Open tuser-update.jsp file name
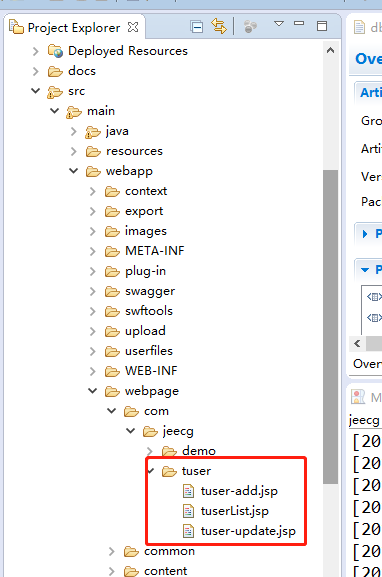This screenshot has width=382, height=577. tap(248, 531)
